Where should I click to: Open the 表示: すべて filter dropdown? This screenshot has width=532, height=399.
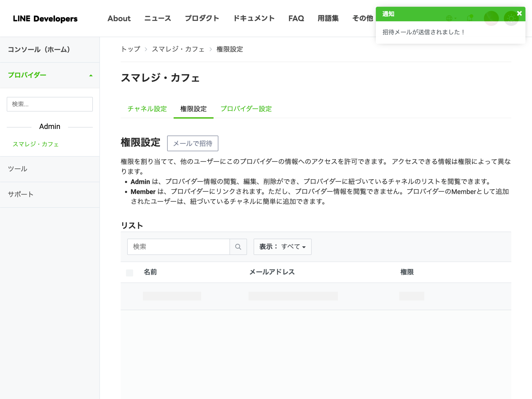point(282,246)
